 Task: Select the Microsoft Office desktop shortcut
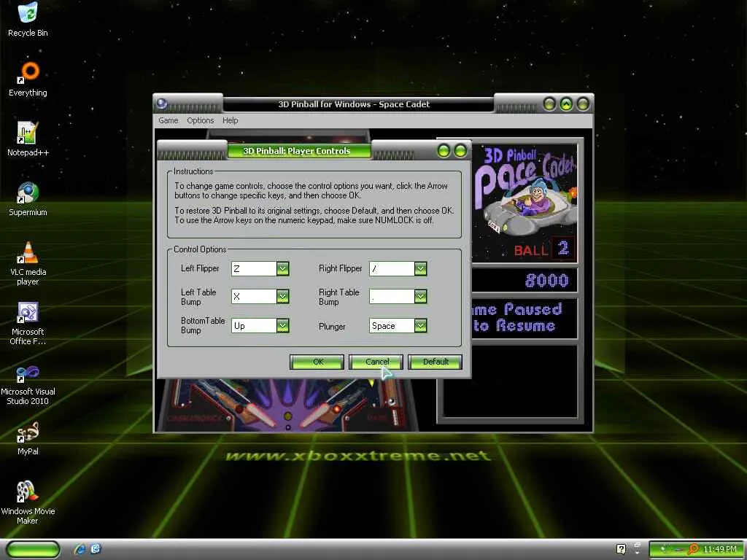(x=28, y=323)
